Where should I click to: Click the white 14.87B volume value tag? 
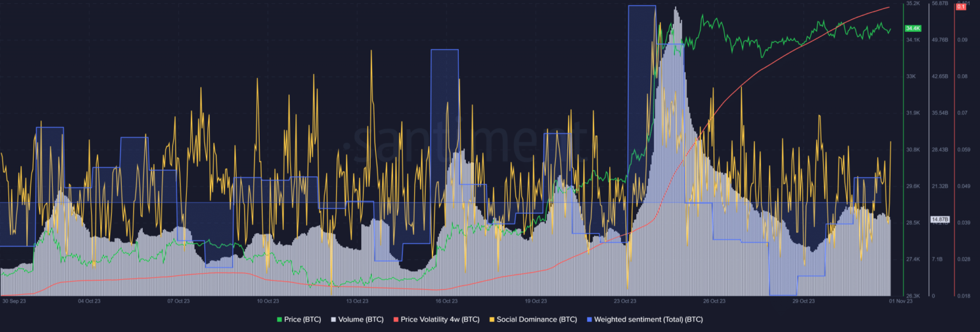940,220
